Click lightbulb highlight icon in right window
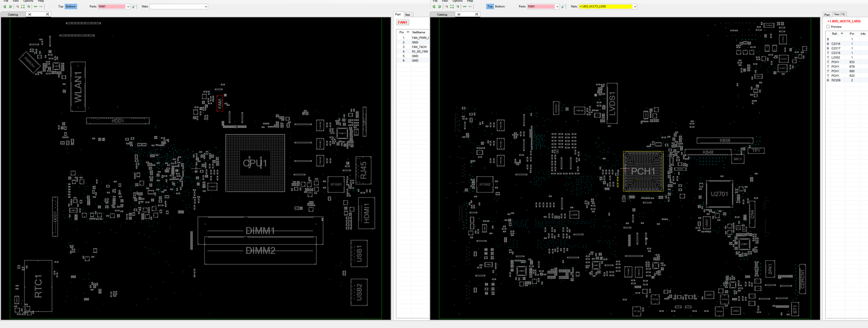The height and width of the screenshot is (328, 868). click(562, 6)
